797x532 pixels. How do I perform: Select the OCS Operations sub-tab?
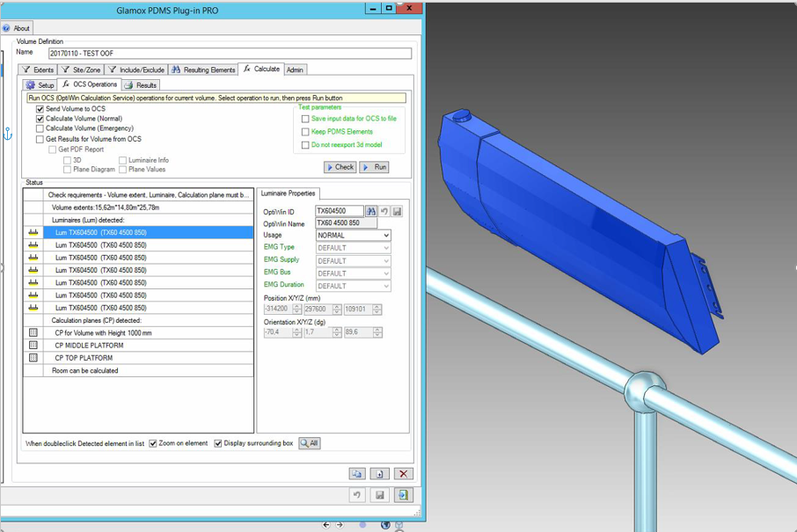click(x=90, y=84)
